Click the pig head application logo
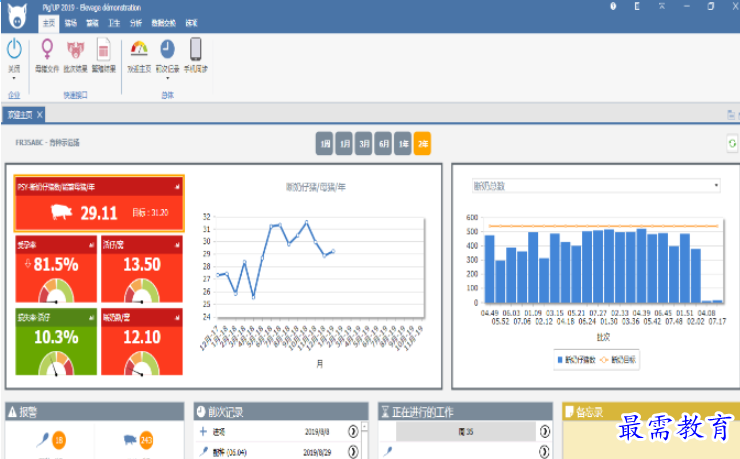The width and height of the screenshot is (740, 459). click(x=17, y=16)
